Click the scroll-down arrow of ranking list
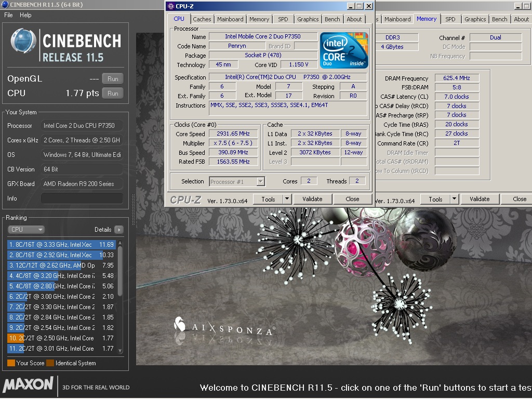Viewport: 532px width, 399px height. click(120, 351)
